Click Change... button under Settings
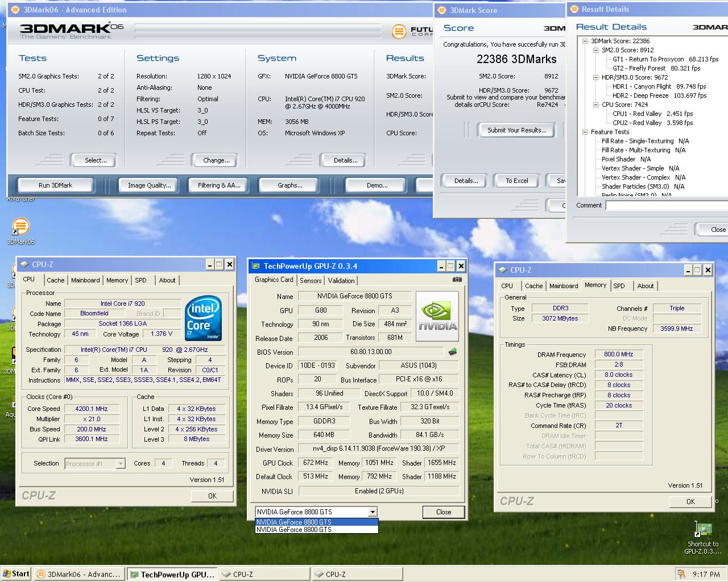The width and height of the screenshot is (728, 582). [214, 160]
